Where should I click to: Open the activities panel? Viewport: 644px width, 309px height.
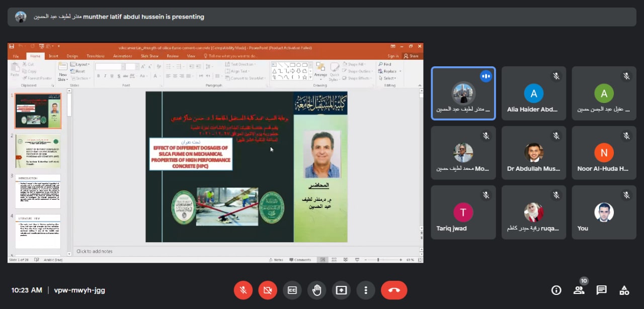(624, 290)
